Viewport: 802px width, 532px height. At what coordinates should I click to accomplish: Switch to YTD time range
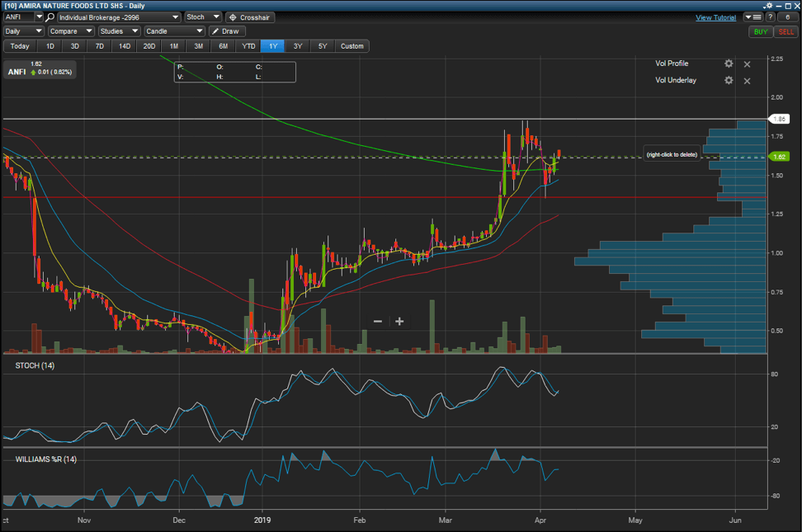(x=248, y=46)
